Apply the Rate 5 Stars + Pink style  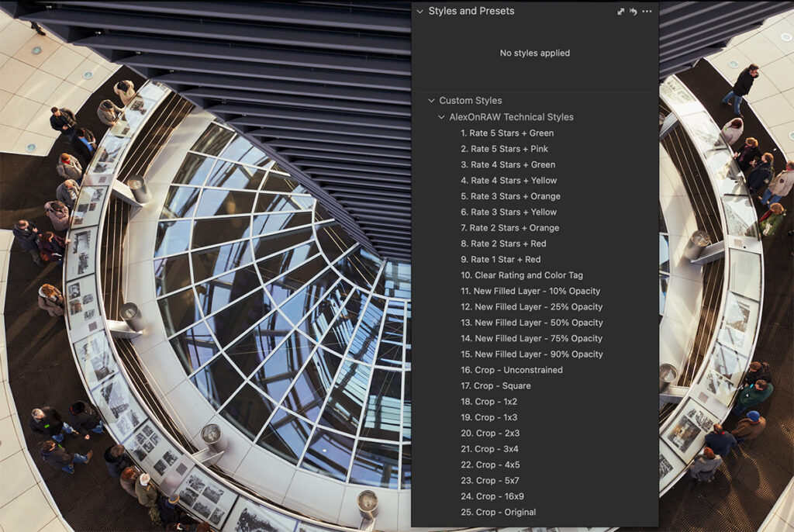coord(504,148)
